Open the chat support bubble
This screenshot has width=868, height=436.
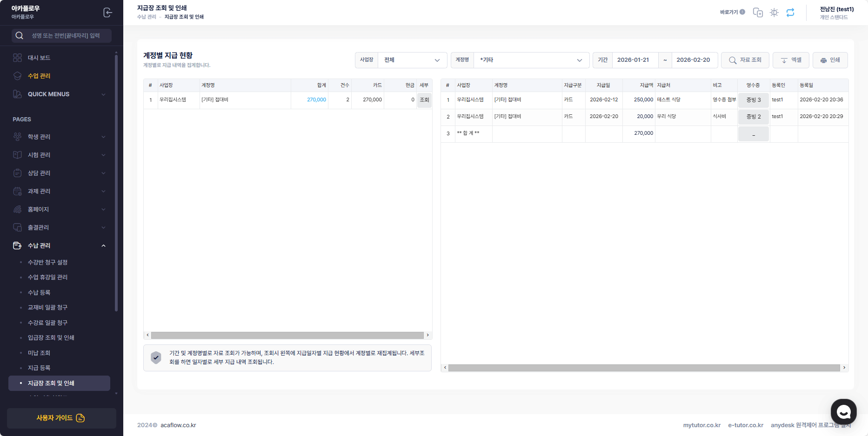(x=843, y=411)
